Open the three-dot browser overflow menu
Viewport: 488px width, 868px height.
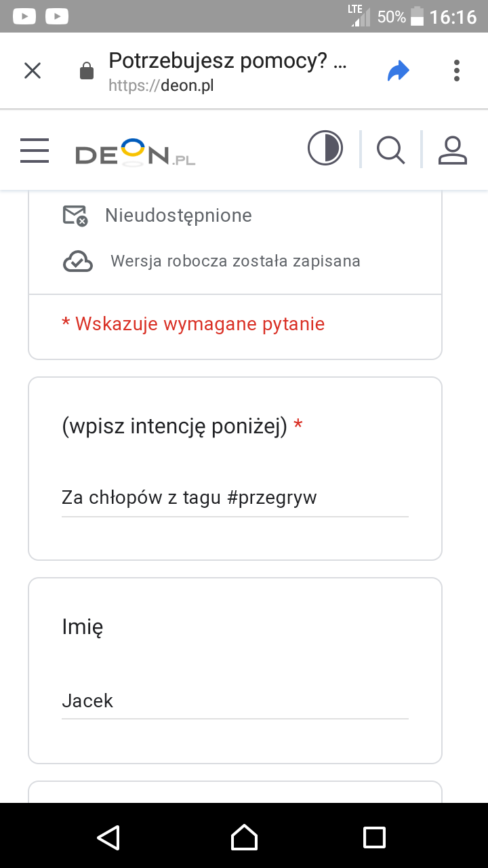click(457, 71)
